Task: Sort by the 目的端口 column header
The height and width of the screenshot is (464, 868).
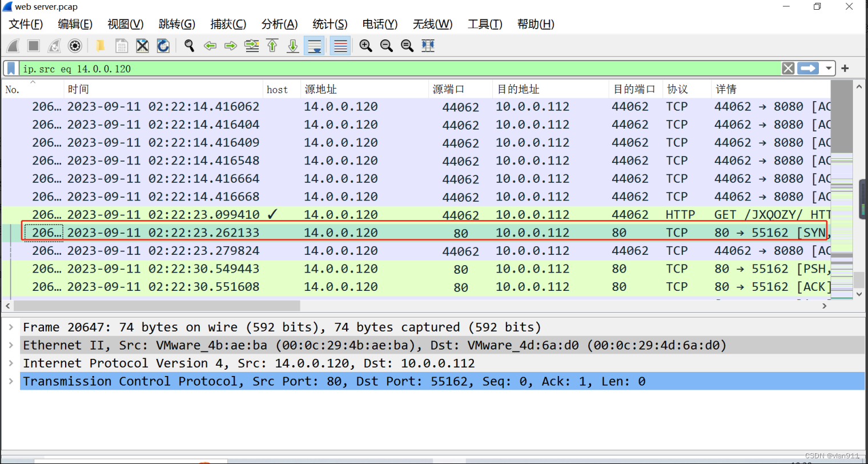Action: point(636,89)
